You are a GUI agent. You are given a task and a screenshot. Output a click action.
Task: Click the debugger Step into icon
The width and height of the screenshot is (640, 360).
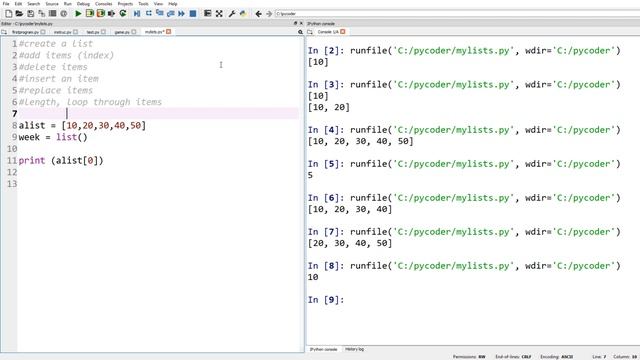click(160, 13)
